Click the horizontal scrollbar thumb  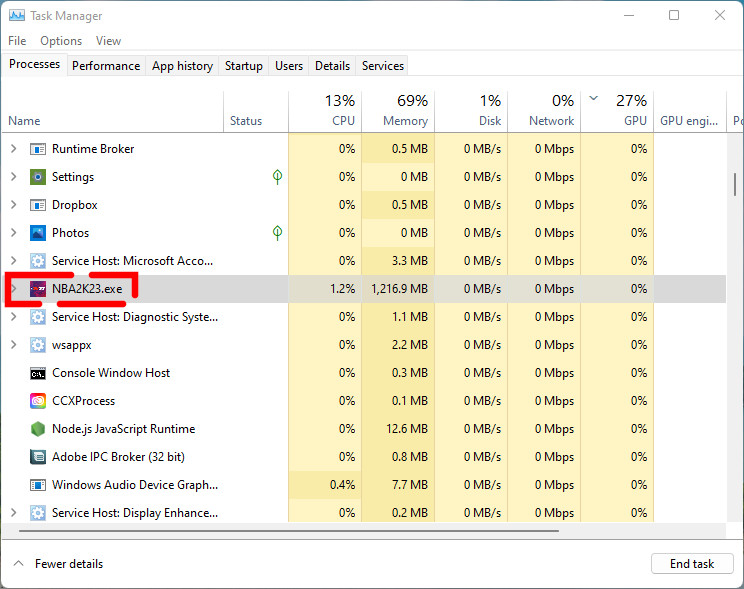coord(288,531)
